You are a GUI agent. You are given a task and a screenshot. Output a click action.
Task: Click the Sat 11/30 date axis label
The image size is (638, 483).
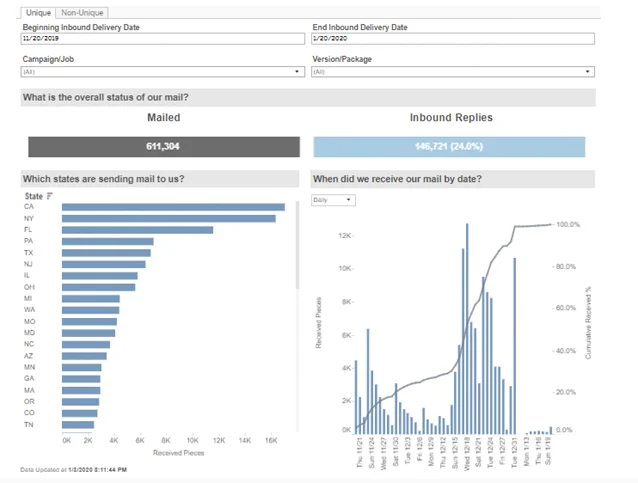tap(395, 452)
